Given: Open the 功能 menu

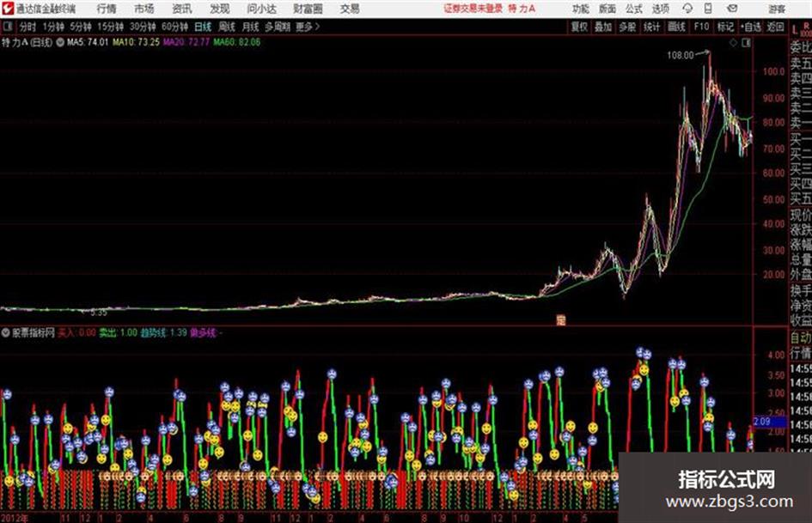Looking at the screenshot, I should (581, 9).
